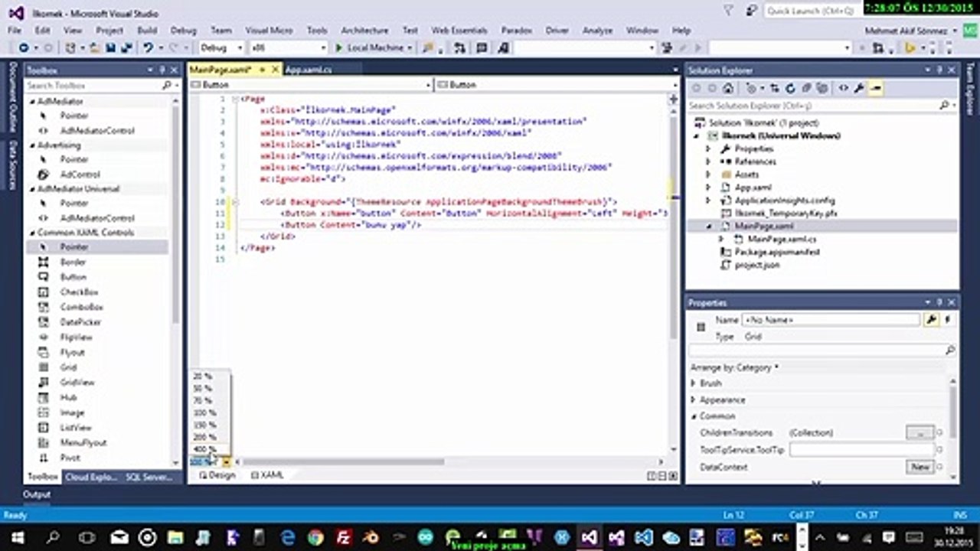
Task: Open the Output panel tab
Action: [36, 494]
